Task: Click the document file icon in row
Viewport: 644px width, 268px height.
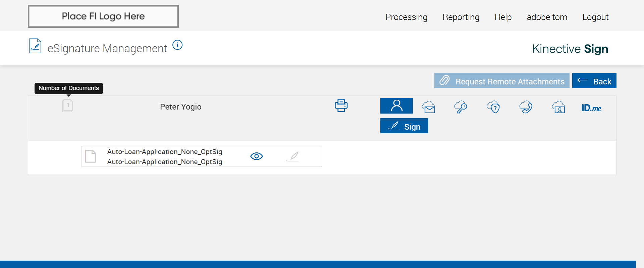Action: 91,156
